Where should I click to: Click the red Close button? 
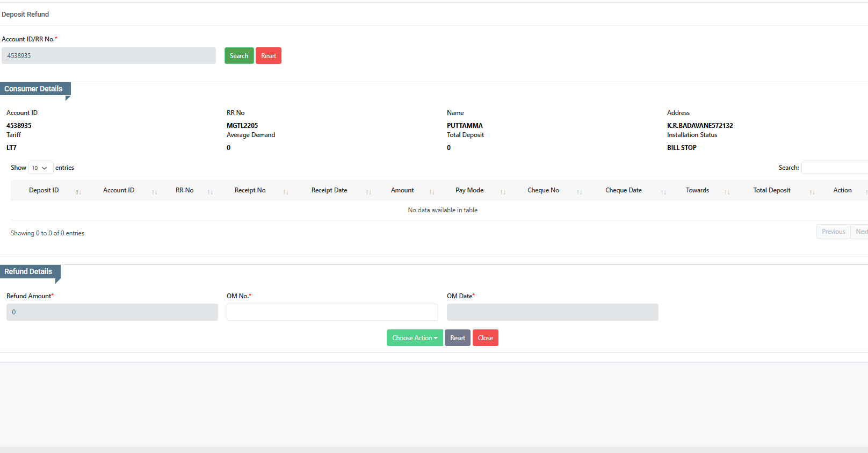486,338
